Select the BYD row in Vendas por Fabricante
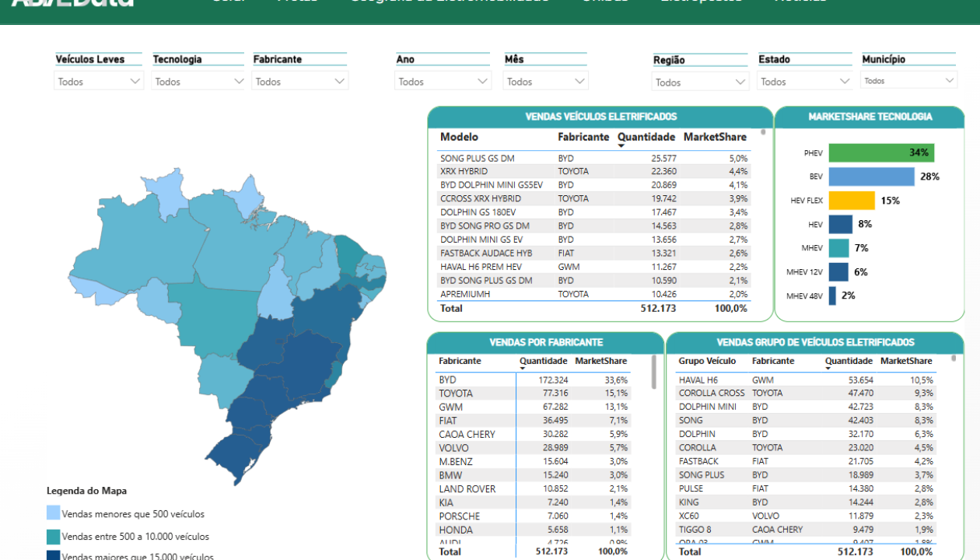980x560 pixels. (467, 380)
